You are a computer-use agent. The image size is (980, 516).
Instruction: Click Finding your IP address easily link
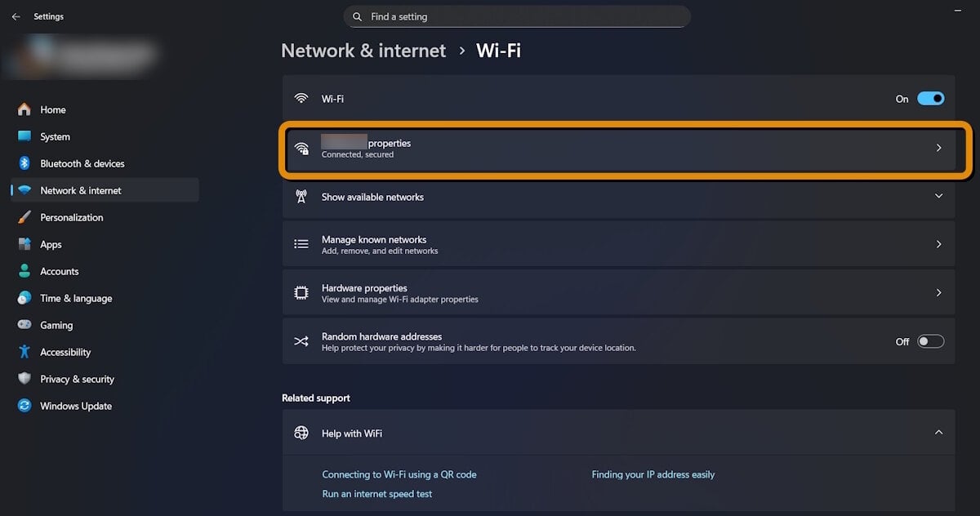pos(653,474)
